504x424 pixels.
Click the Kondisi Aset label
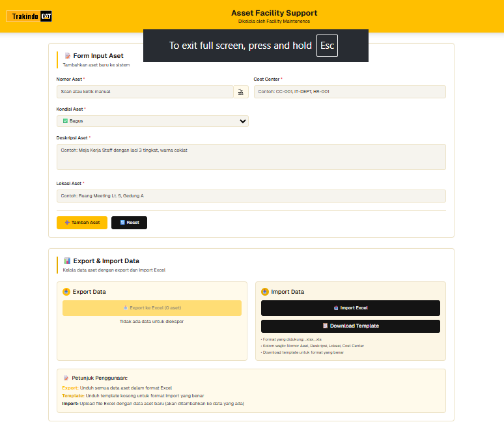[x=70, y=109]
